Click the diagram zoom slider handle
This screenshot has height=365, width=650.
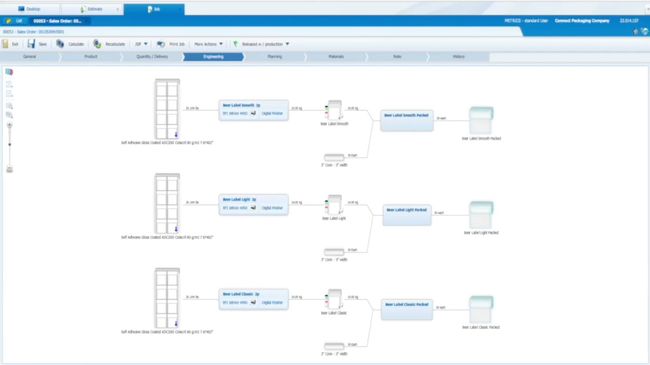click(x=10, y=144)
